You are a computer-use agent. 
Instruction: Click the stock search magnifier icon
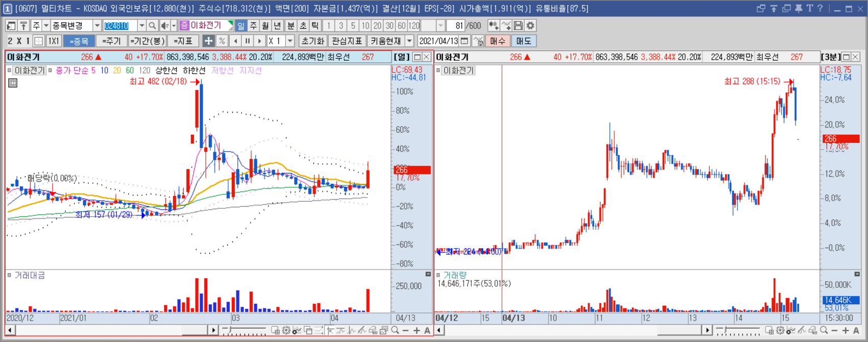[152, 26]
